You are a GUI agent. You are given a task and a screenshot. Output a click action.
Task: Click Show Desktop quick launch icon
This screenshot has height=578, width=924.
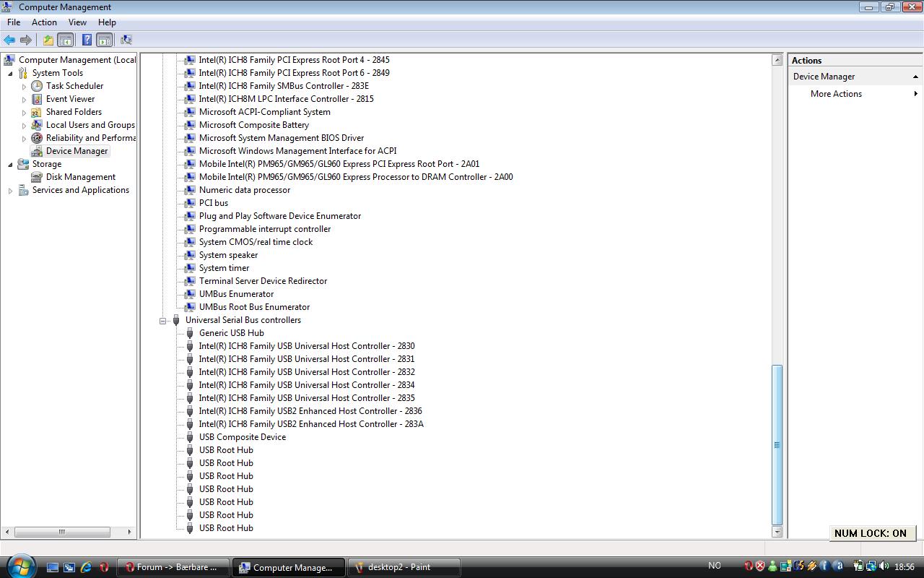53,568
